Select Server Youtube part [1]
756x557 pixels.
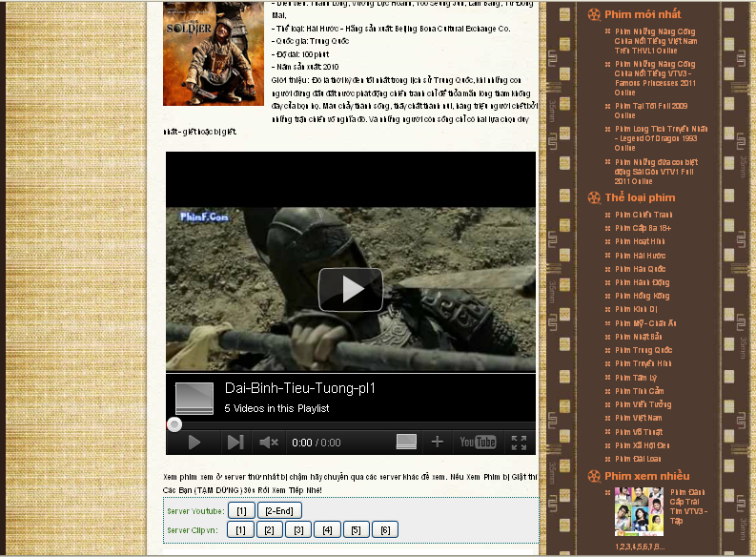[x=241, y=510]
